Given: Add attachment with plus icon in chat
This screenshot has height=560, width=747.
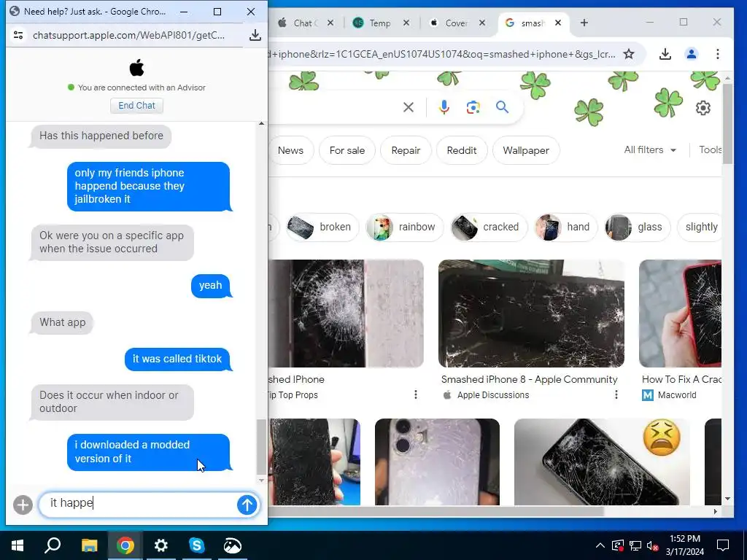Looking at the screenshot, I should pyautogui.click(x=23, y=505).
